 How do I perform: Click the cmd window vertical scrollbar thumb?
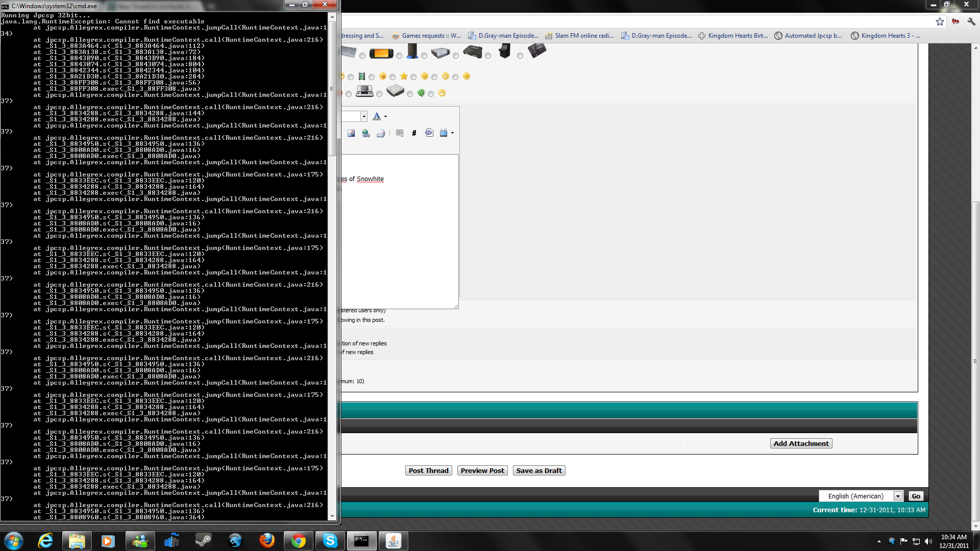[x=332, y=88]
